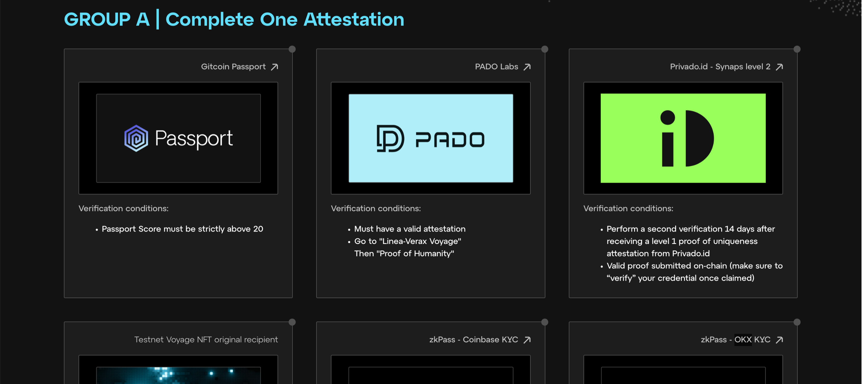Click the Gitcoin Passport hexagon logo
The image size is (868, 384).
pyautogui.click(x=136, y=138)
